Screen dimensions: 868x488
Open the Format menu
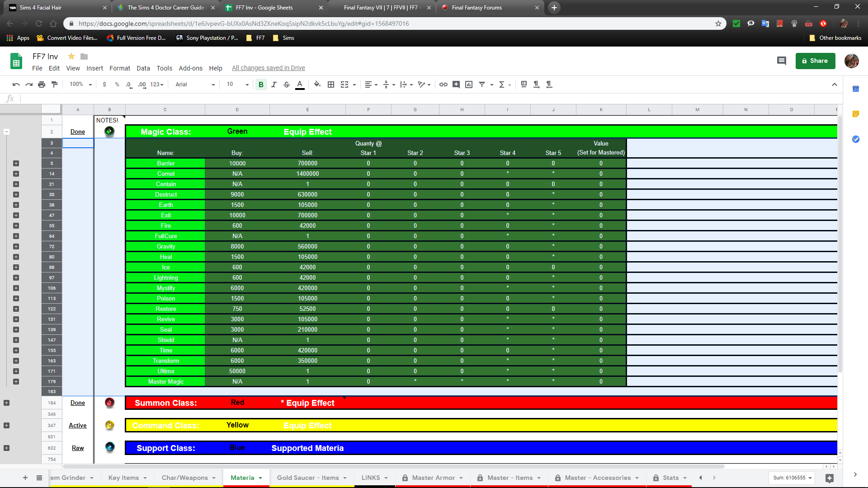120,68
